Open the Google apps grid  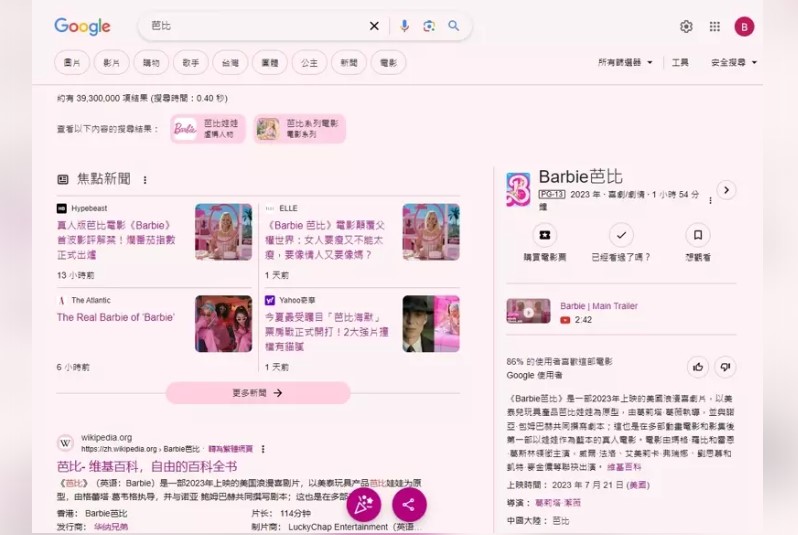[x=715, y=27]
